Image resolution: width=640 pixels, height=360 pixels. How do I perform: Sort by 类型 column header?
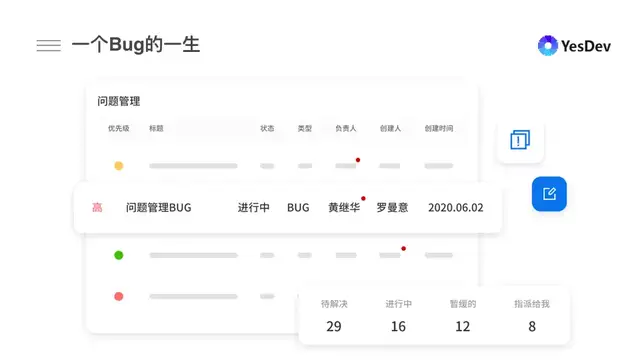click(304, 128)
